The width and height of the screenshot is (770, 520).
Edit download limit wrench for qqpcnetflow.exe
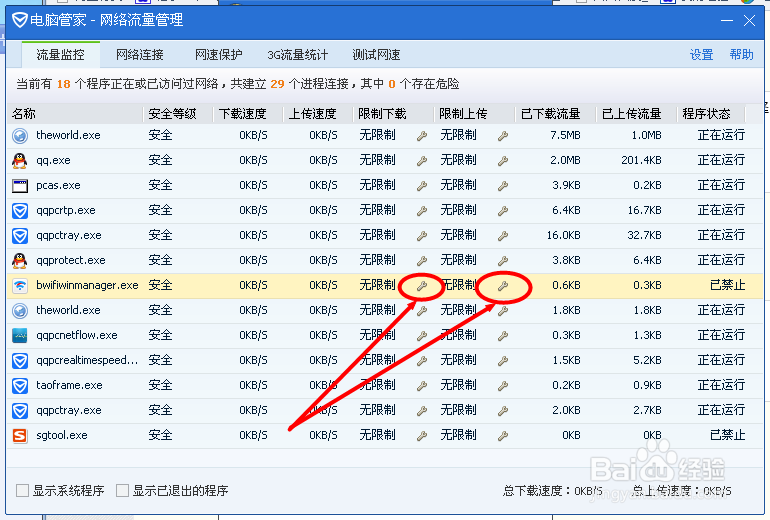point(422,336)
